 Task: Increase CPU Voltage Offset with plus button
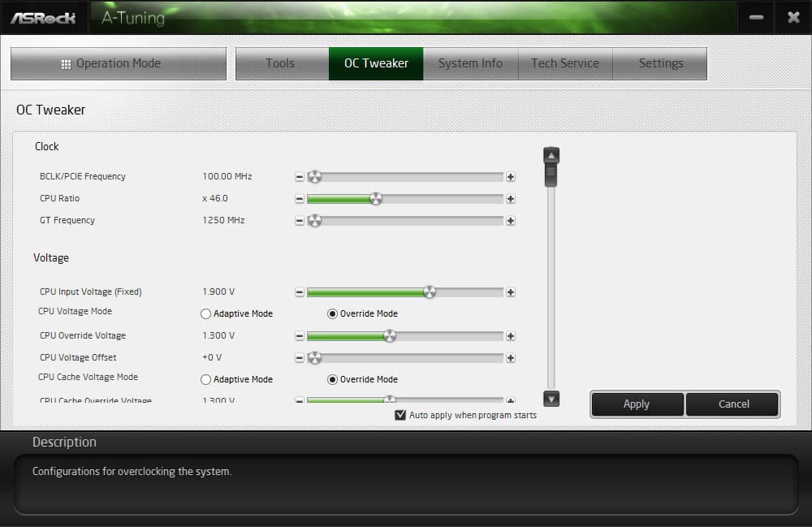click(511, 358)
